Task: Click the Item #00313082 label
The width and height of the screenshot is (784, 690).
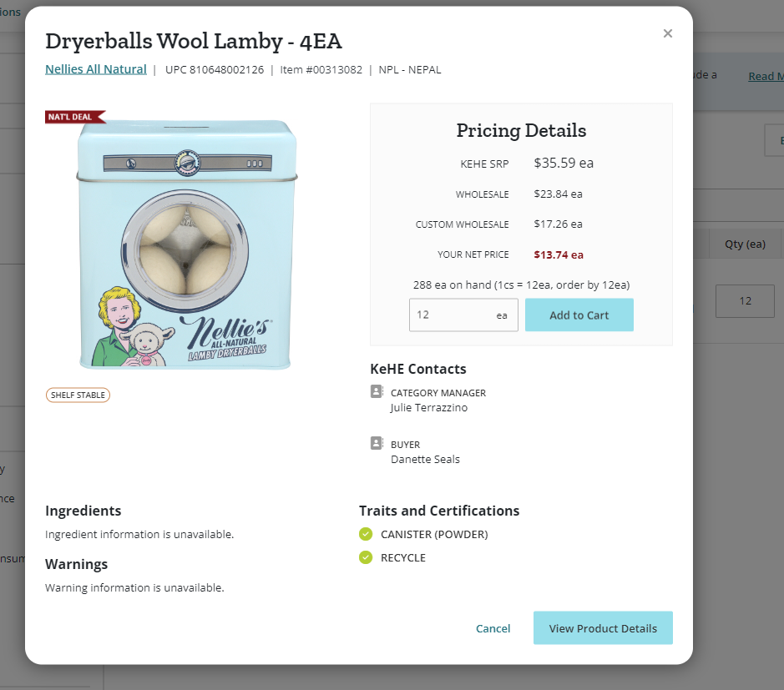Action: pyautogui.click(x=321, y=70)
